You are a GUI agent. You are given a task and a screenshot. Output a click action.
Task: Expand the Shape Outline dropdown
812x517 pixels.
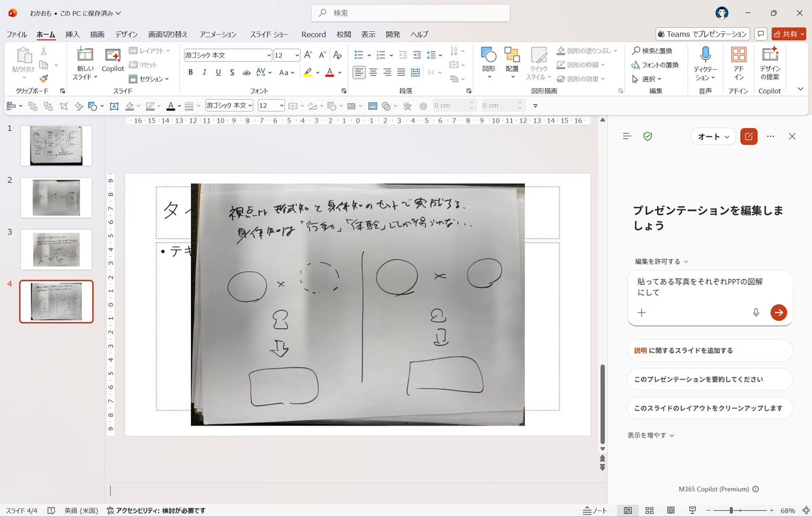[603, 65]
